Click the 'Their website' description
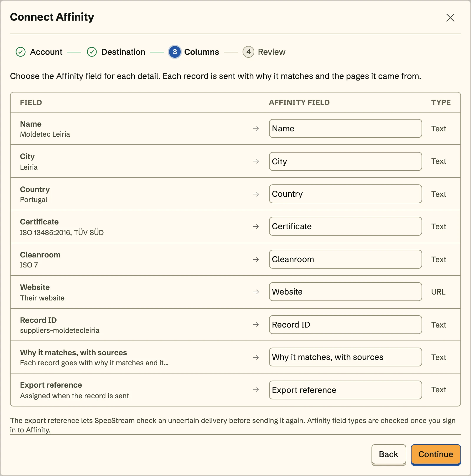This screenshot has width=471, height=476. (x=42, y=298)
